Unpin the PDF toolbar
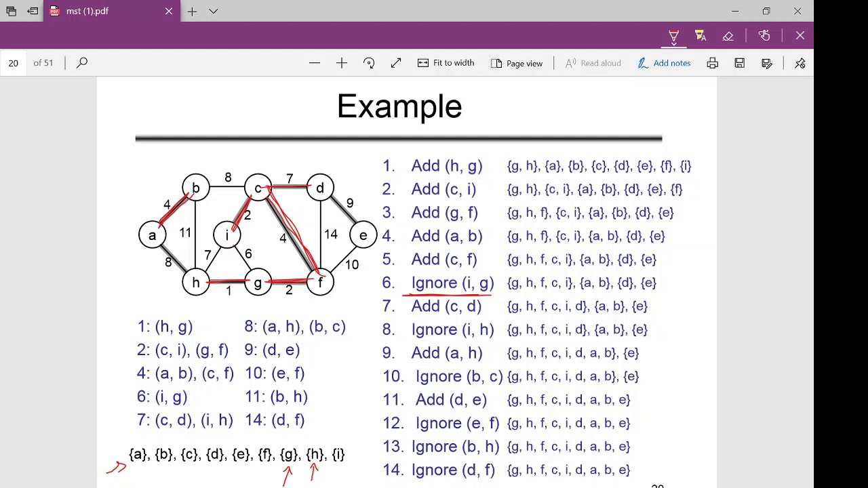This screenshot has width=868, height=488. click(800, 63)
